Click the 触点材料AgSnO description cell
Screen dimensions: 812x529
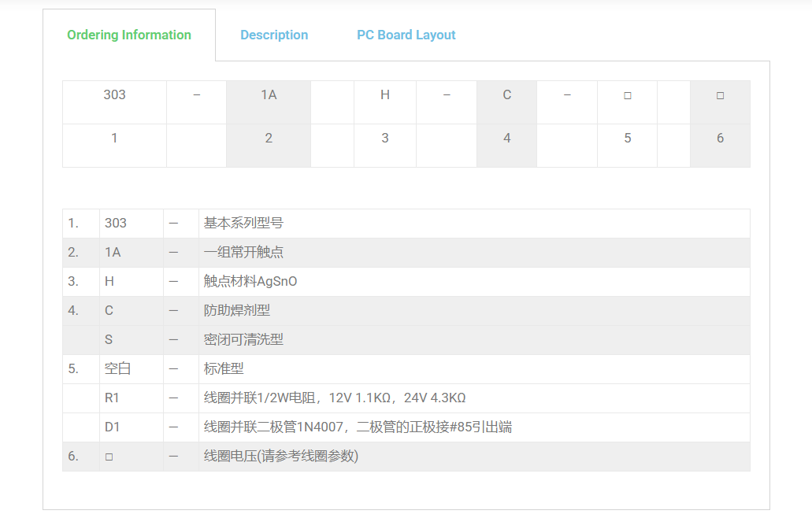click(x=250, y=281)
